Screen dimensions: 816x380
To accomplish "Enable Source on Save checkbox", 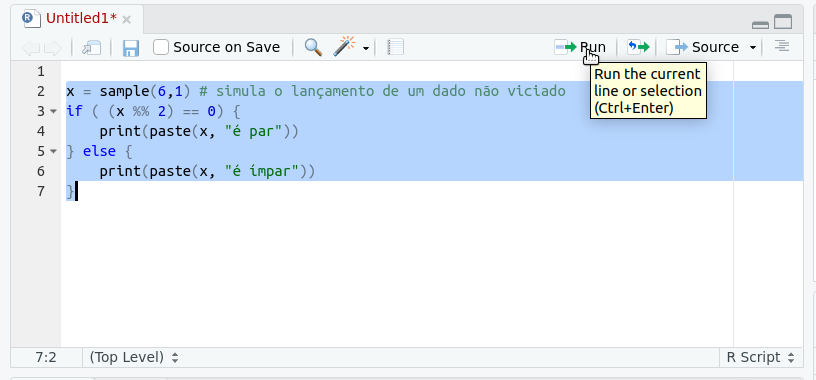I will tap(161, 47).
